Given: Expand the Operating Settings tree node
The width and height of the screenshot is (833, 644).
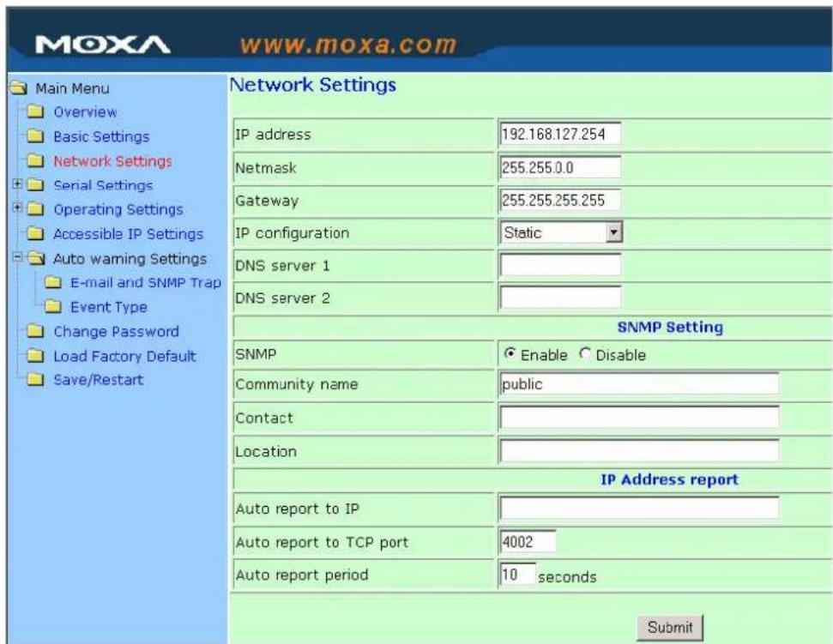Looking at the screenshot, I should (17, 208).
